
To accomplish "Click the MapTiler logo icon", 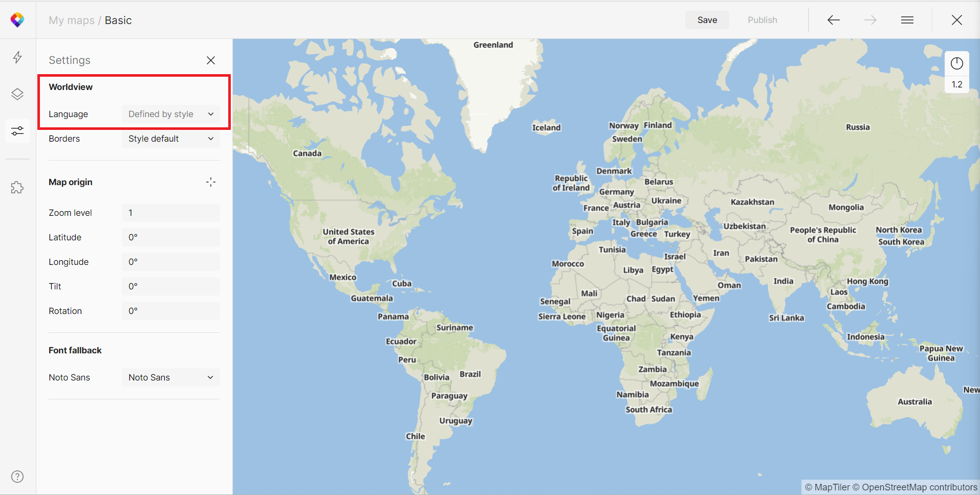I will [17, 20].
